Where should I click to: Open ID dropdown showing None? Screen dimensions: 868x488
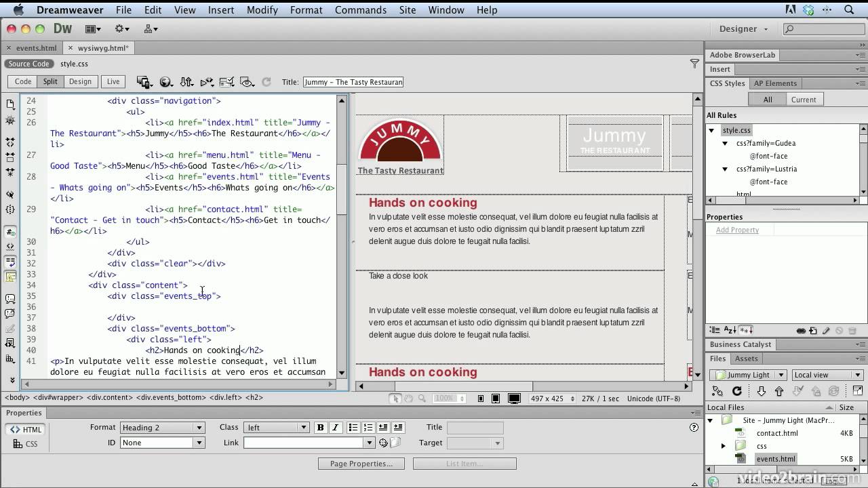pos(162,443)
